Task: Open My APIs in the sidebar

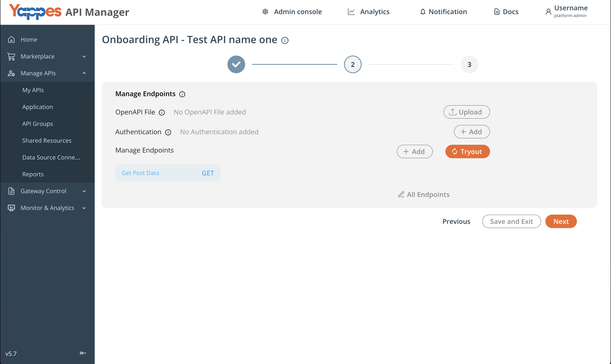Action: tap(47, 90)
